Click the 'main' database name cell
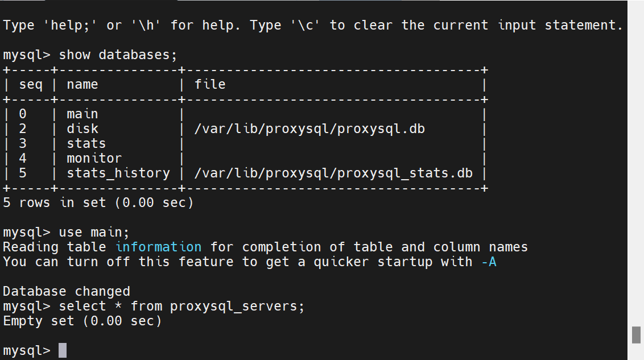Viewport: 644px width, 360px height. [x=82, y=114]
